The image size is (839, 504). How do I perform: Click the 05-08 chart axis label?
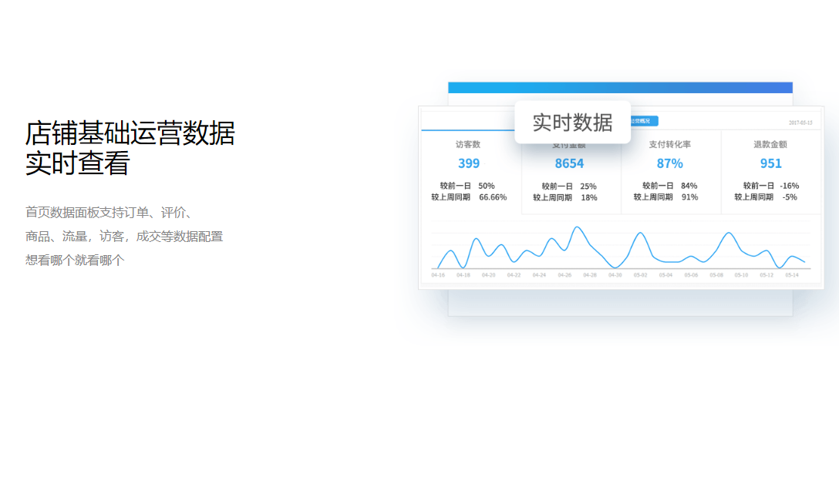716,274
